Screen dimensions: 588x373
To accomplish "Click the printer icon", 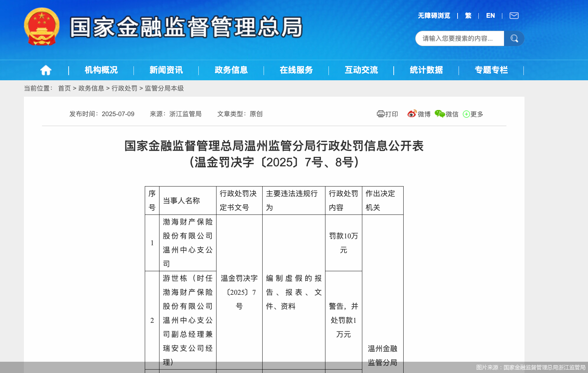I will (380, 114).
